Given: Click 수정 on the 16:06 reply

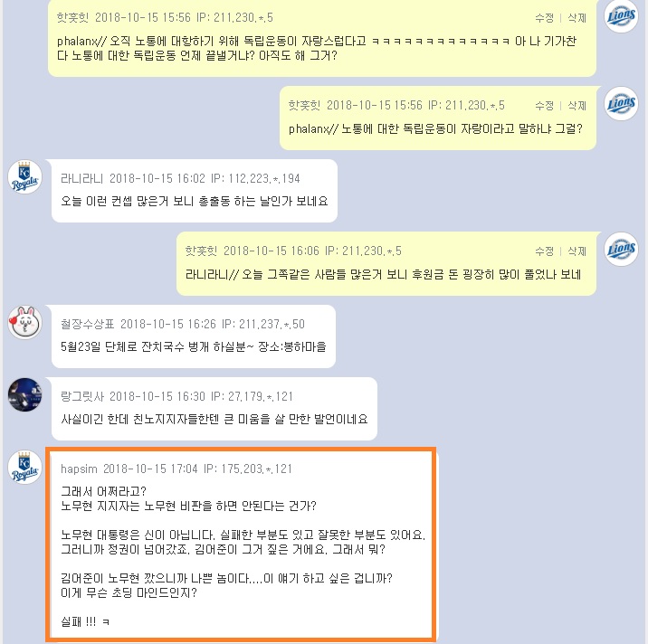Looking at the screenshot, I should [x=544, y=251].
